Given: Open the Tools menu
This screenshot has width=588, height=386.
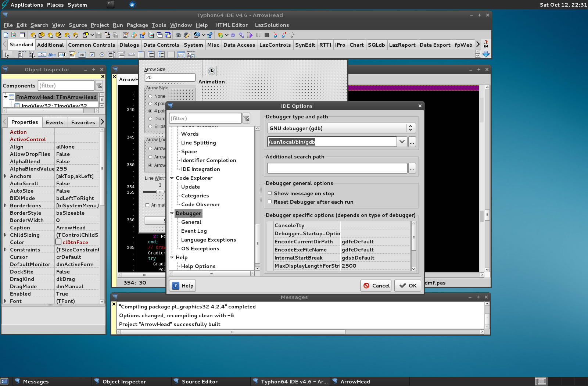Looking at the screenshot, I should point(159,25).
